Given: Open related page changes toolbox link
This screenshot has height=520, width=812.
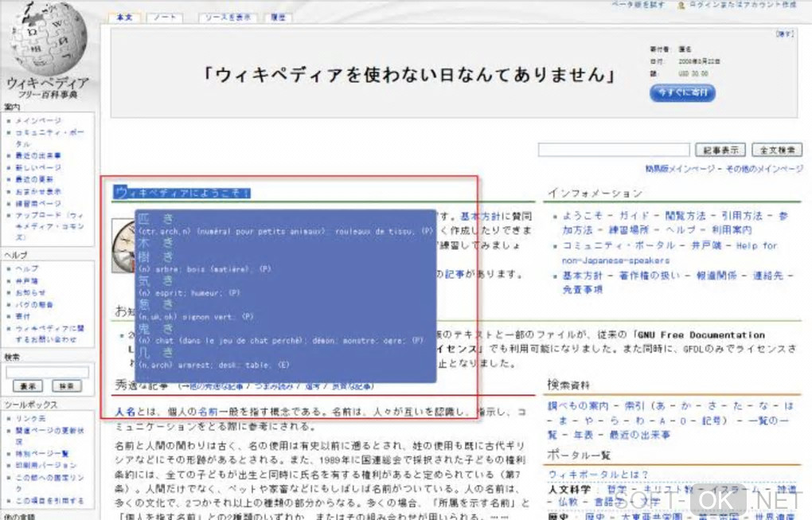Looking at the screenshot, I should (x=49, y=436).
